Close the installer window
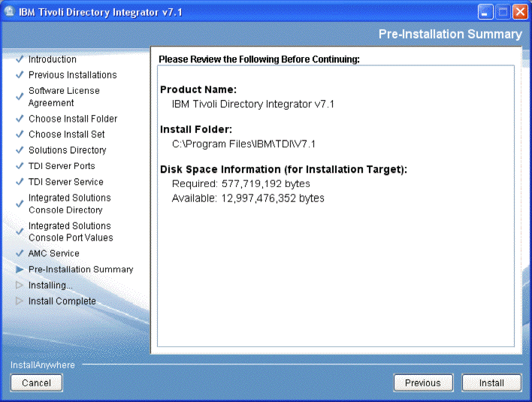 coord(520,13)
